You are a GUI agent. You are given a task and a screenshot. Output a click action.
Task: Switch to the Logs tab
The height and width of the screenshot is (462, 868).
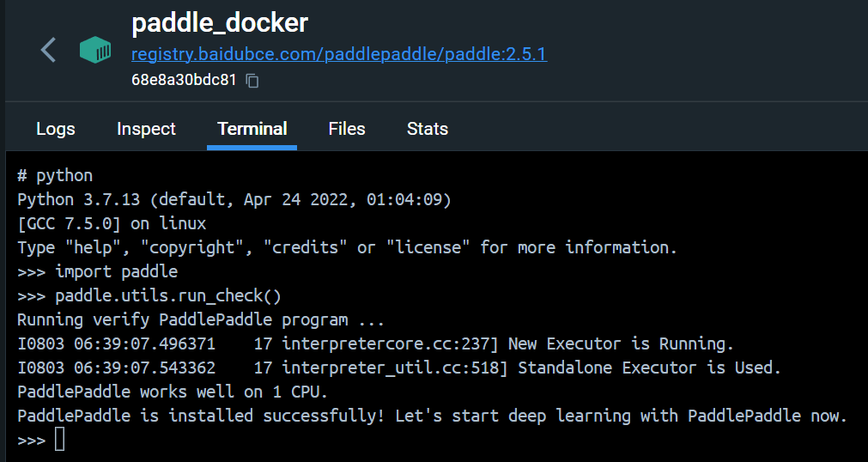coord(55,129)
